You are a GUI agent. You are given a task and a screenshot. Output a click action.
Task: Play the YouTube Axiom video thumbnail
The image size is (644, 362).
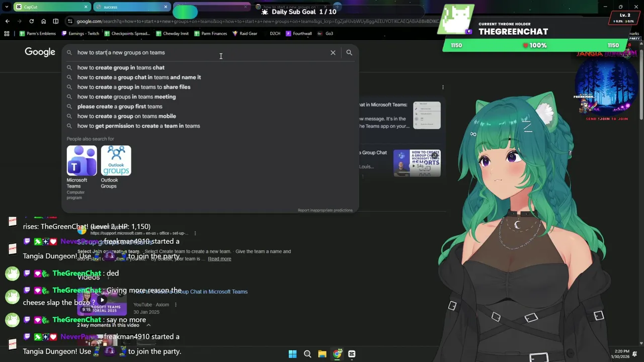(x=102, y=301)
